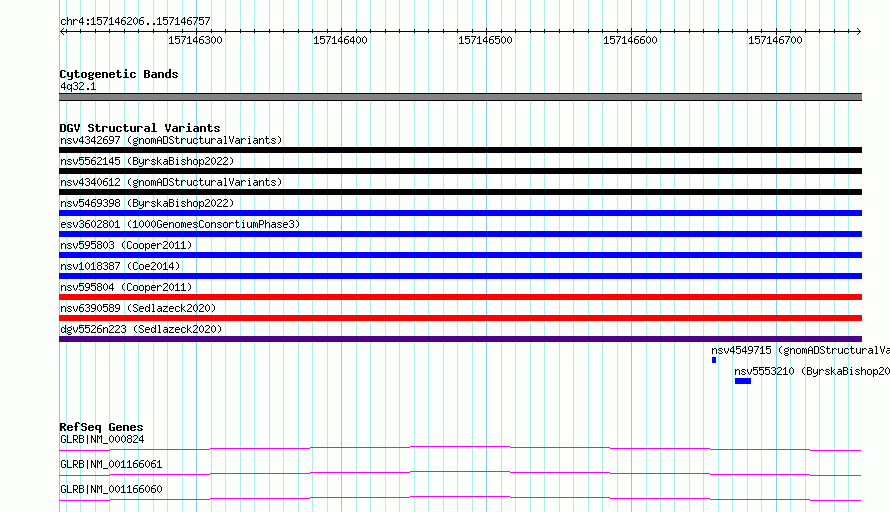Open the GLRB|NM_001166060 transcript label
The height and width of the screenshot is (512, 890).
tap(111, 489)
